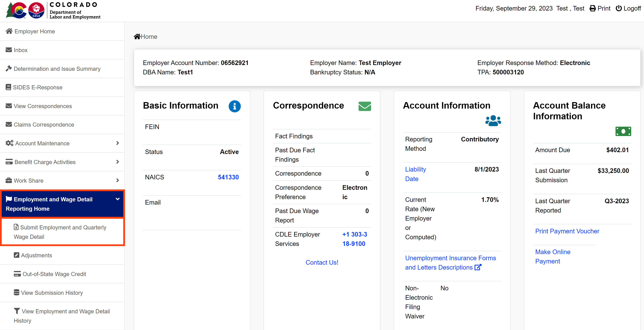Expand the Account Maintenance submenu
Screen dimensions: 644x330
point(117,143)
